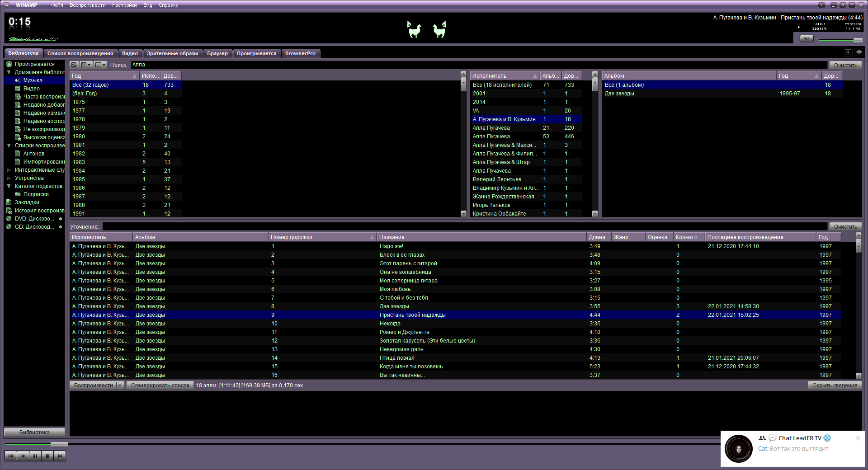868x470 pixels.
Task: Open the Высокая оценка smart view
Action: pos(44,137)
